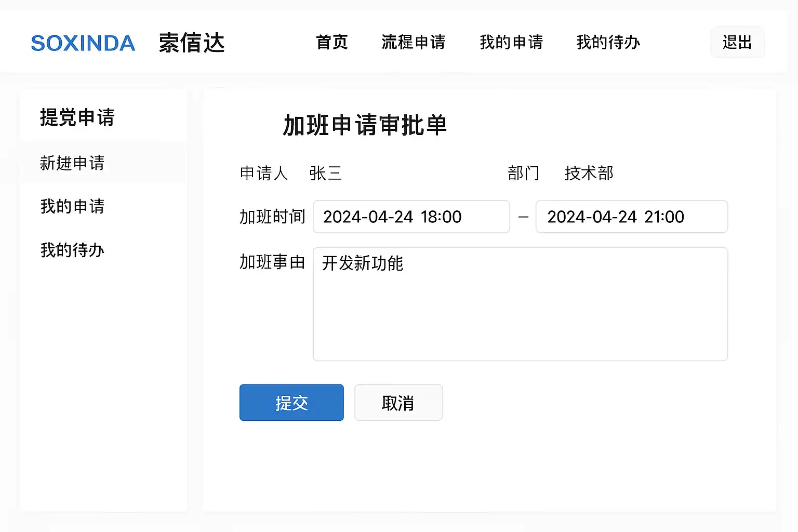Click the 提党申请 sidebar heading

[x=77, y=117]
